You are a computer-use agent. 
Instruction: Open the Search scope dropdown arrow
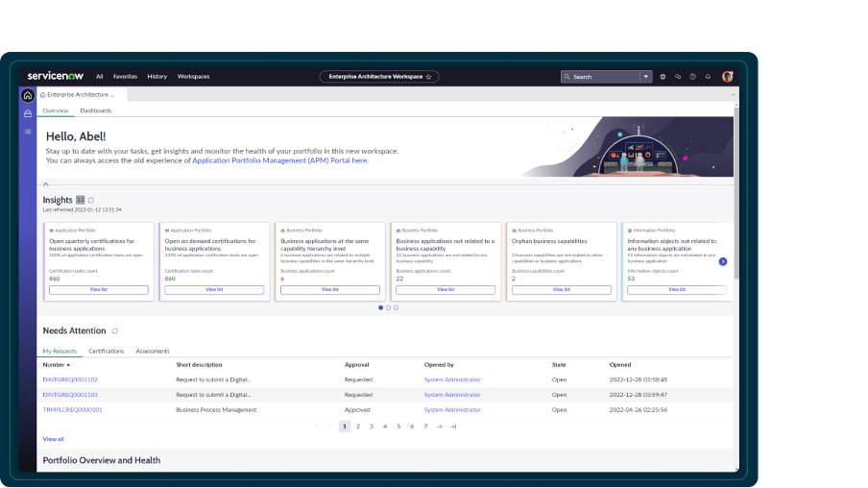click(x=645, y=77)
